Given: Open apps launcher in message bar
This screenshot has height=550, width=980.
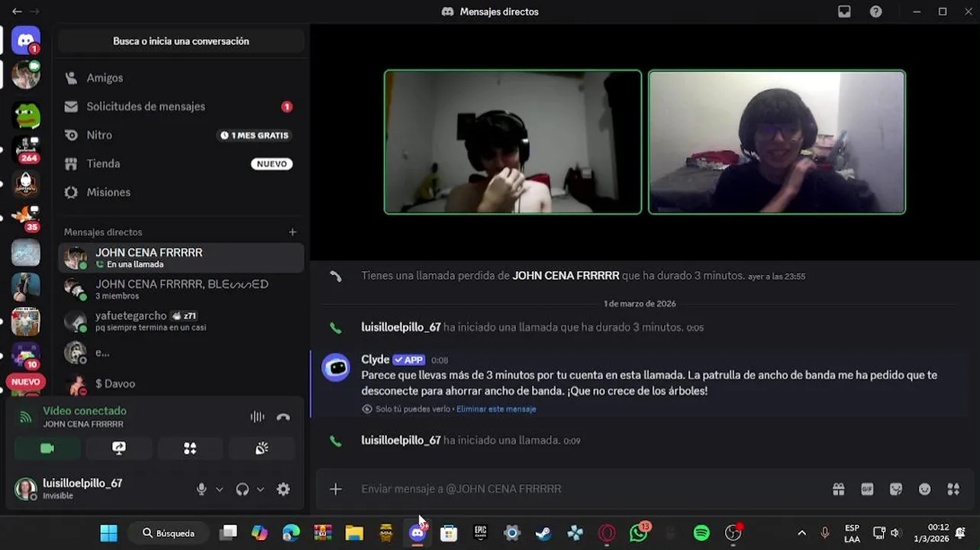Looking at the screenshot, I should [953, 489].
